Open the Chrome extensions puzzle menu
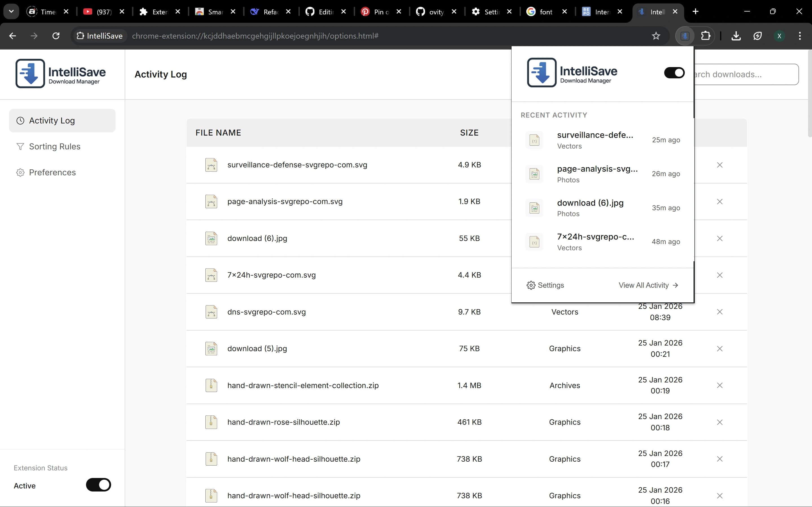 click(x=706, y=36)
